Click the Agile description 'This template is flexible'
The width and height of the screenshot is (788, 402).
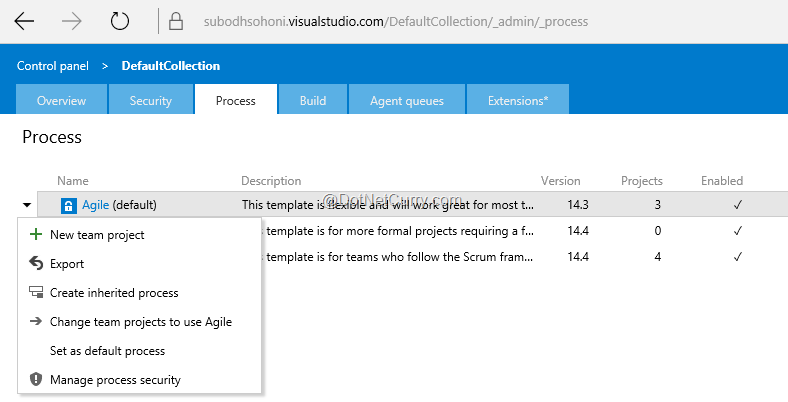[x=387, y=205]
